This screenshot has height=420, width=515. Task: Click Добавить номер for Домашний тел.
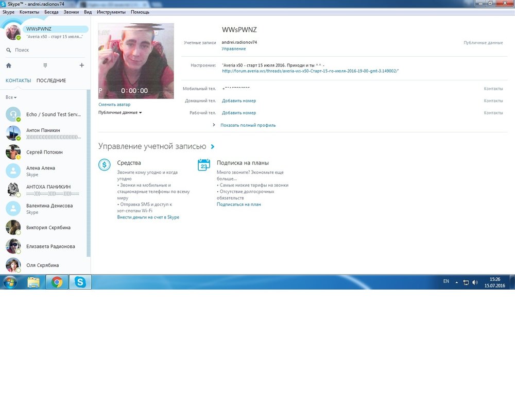tap(238, 101)
